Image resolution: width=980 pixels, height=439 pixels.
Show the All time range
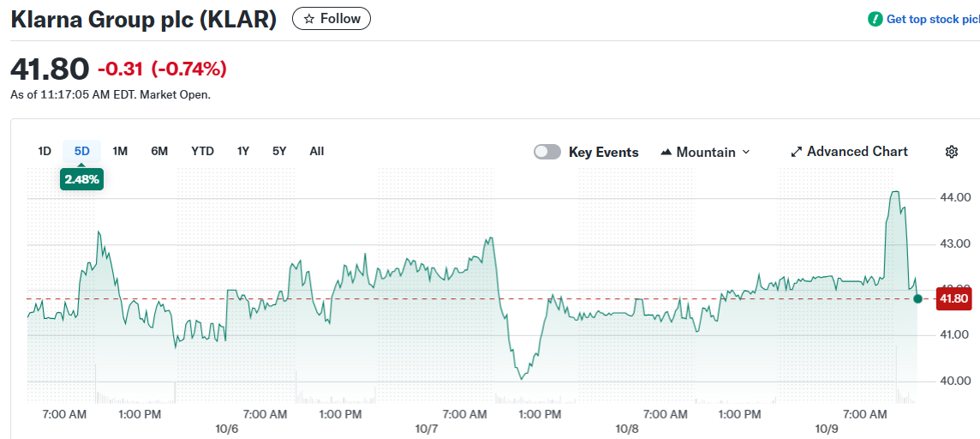(x=317, y=151)
